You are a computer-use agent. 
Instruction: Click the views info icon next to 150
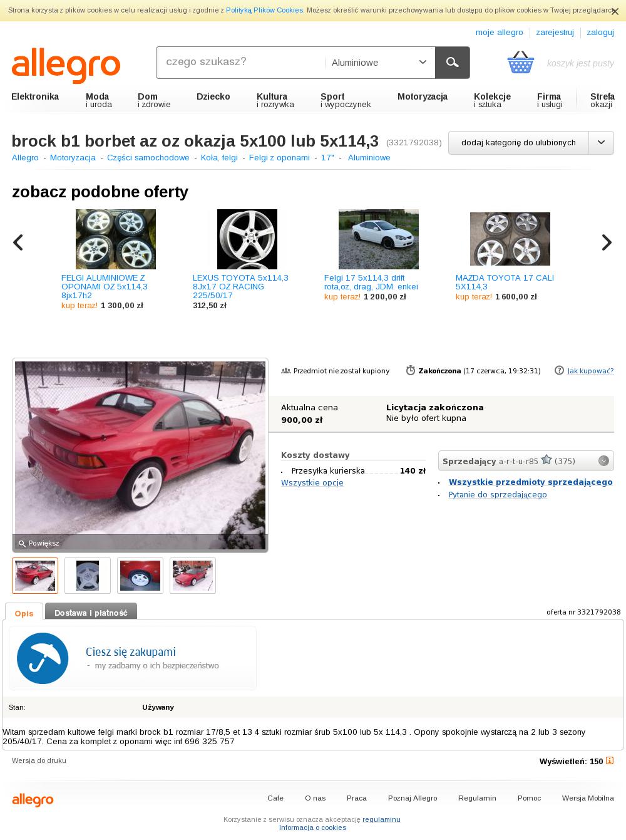[610, 761]
